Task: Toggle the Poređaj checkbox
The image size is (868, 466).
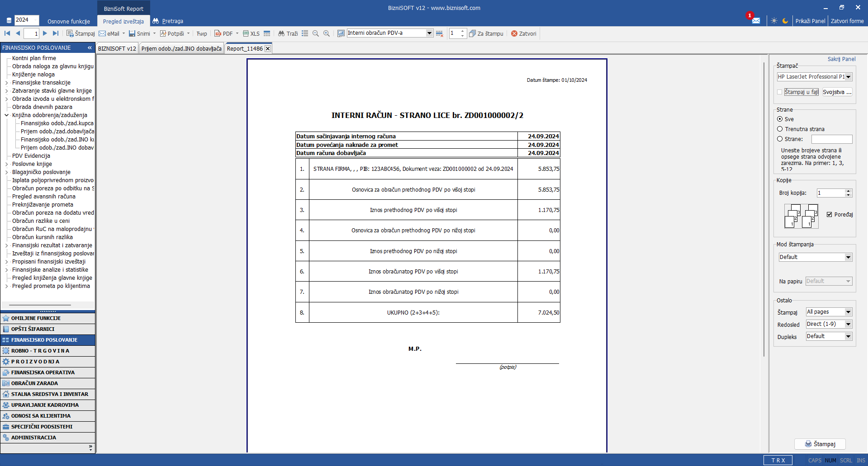Action: (829, 215)
